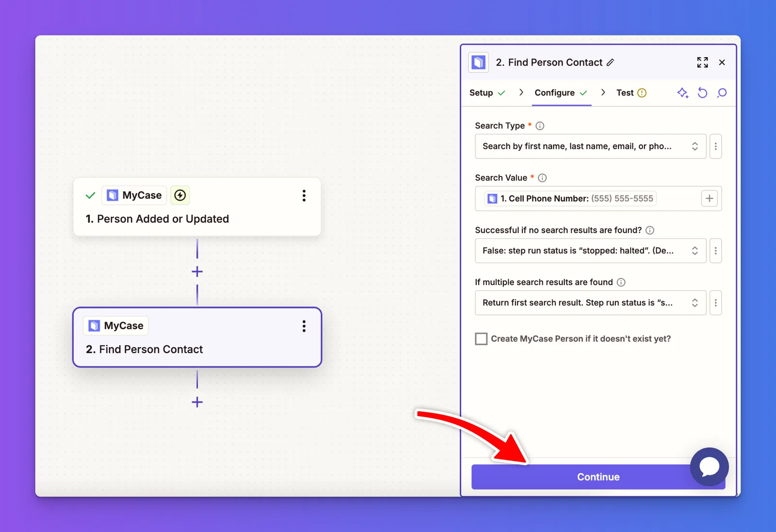Click the undo/refresh circular arrow icon
Viewport: 776px width, 532px height.
pyautogui.click(x=702, y=93)
